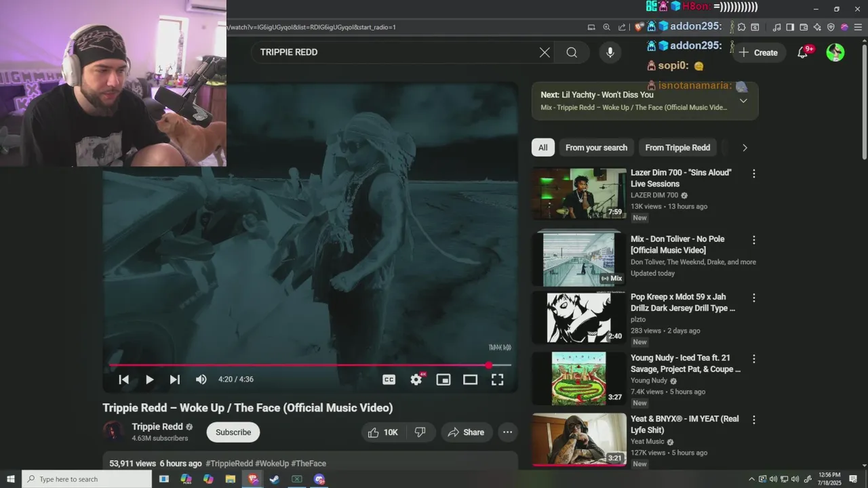Click the #TheFace hashtag

[x=309, y=464]
